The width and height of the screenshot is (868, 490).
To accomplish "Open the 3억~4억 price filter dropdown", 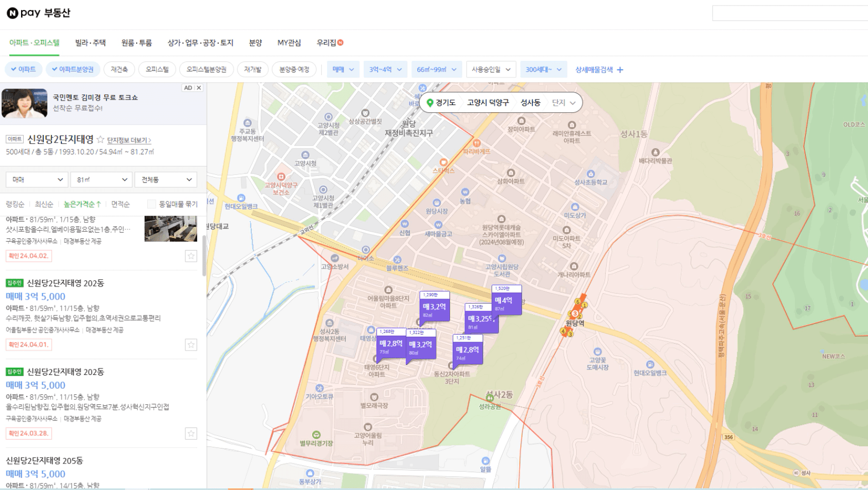I will pyautogui.click(x=385, y=70).
